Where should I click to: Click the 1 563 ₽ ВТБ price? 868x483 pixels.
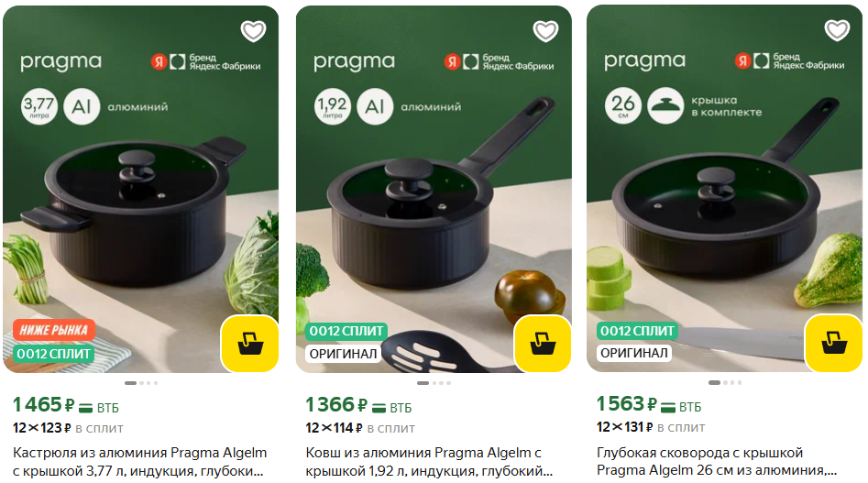pos(649,404)
